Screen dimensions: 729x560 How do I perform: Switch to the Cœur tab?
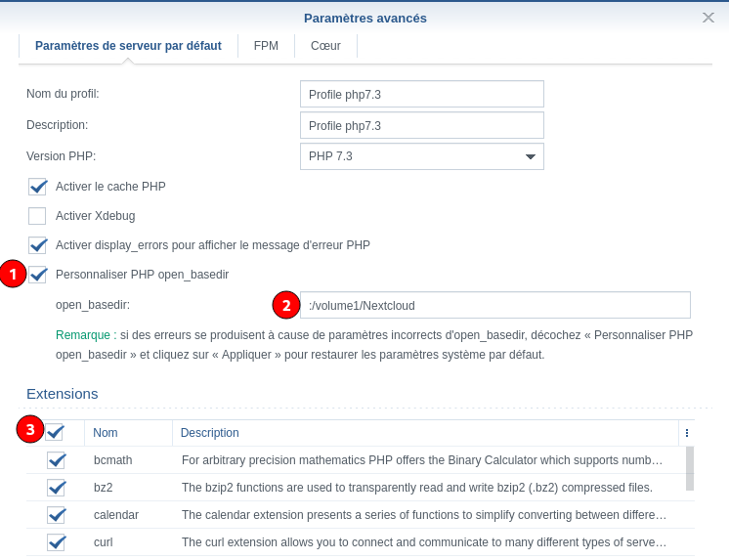pos(325,46)
